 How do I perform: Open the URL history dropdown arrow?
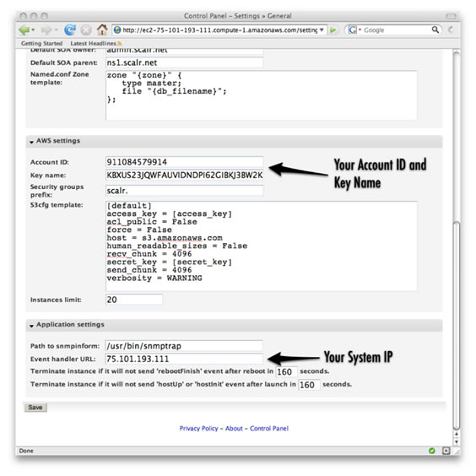point(322,30)
